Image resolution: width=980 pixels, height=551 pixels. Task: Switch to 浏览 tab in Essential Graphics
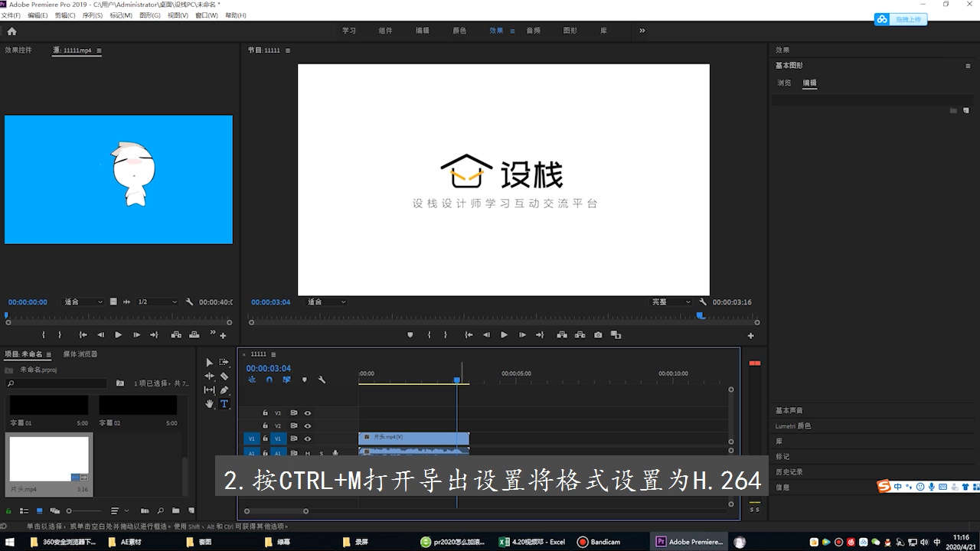click(x=784, y=83)
